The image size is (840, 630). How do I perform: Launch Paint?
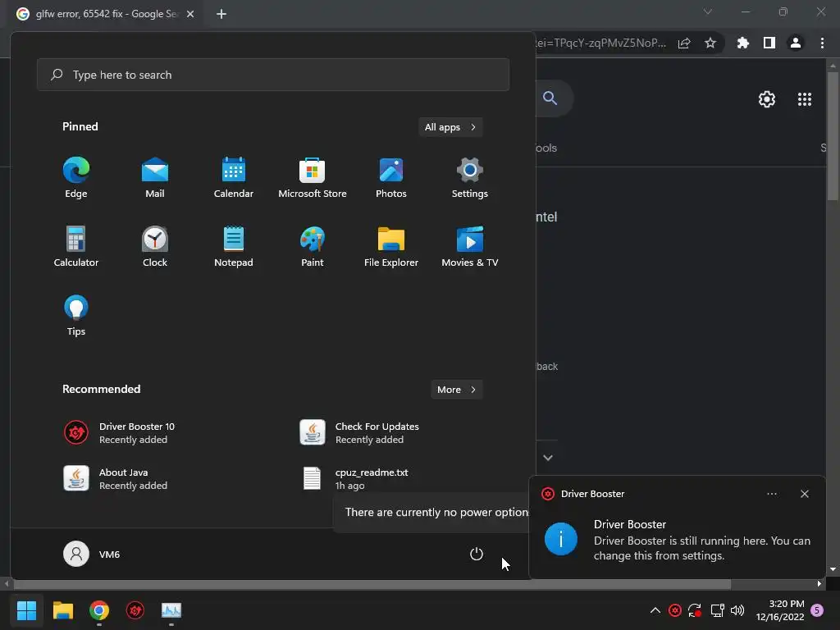pyautogui.click(x=313, y=247)
